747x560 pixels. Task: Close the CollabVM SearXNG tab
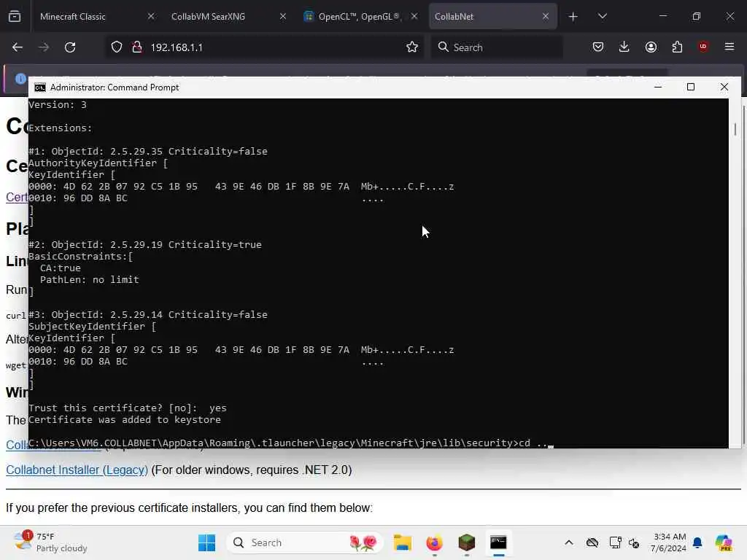[x=283, y=16]
